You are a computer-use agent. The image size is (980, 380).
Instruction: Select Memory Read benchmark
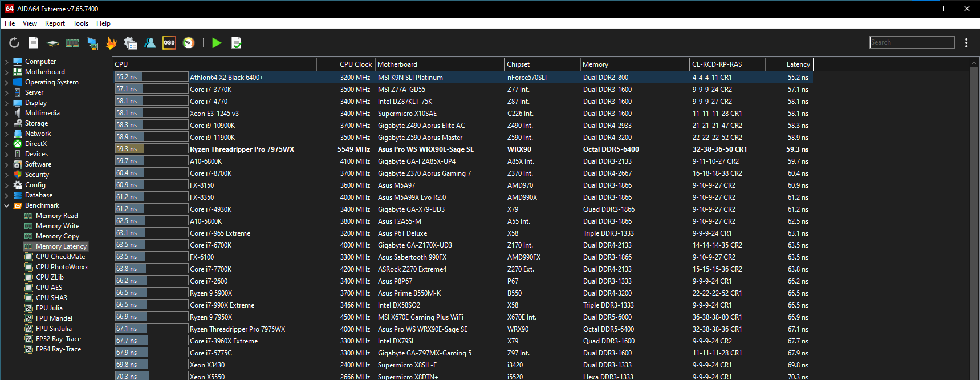pos(56,216)
